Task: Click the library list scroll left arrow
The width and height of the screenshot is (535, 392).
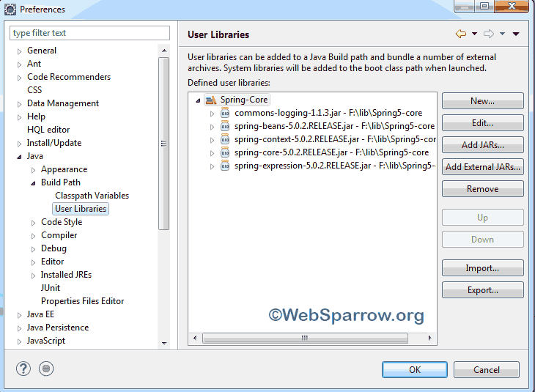Action: click(195, 338)
